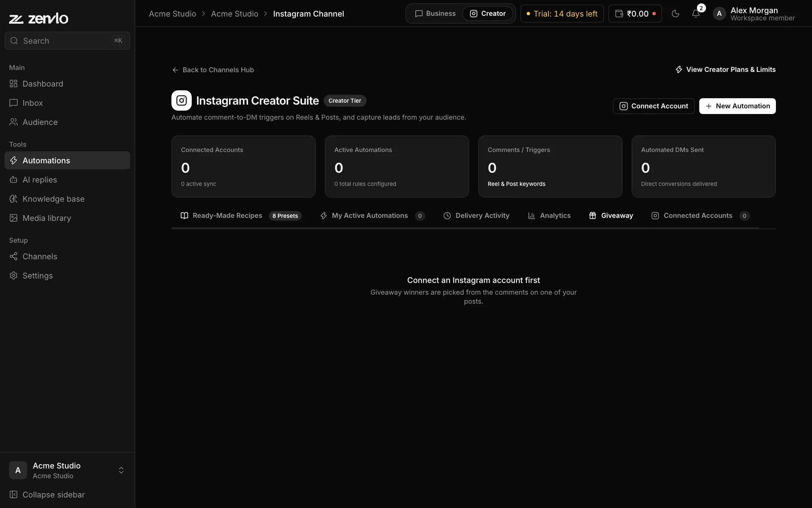View Creator Plans & Limits
This screenshot has height=508, width=812.
coord(726,70)
